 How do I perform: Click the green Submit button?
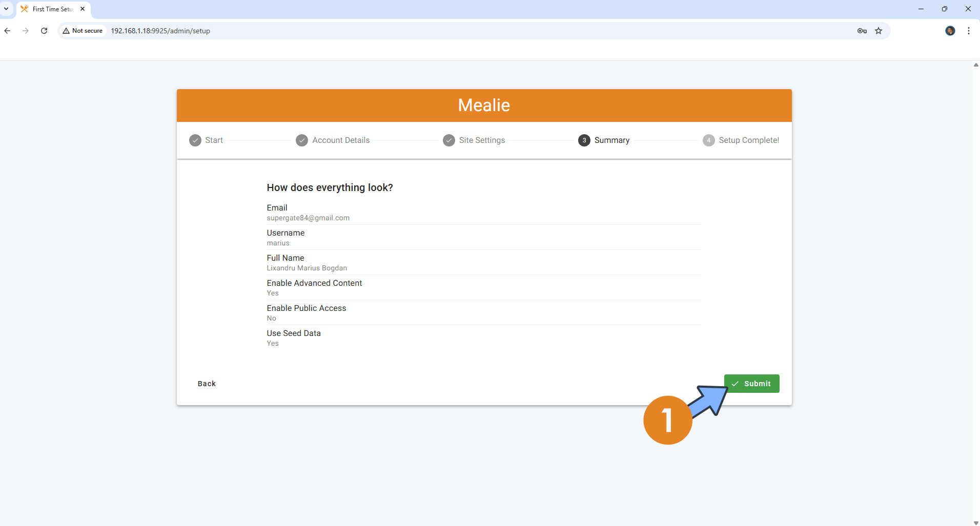pyautogui.click(x=751, y=384)
